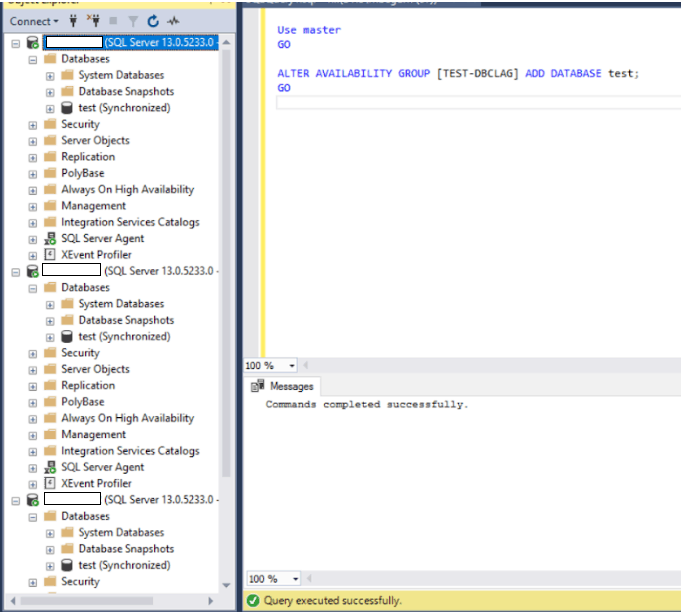Expand first server's Always On High Availability
Image resolution: width=683 pixels, height=612 pixels.
[x=33, y=190]
